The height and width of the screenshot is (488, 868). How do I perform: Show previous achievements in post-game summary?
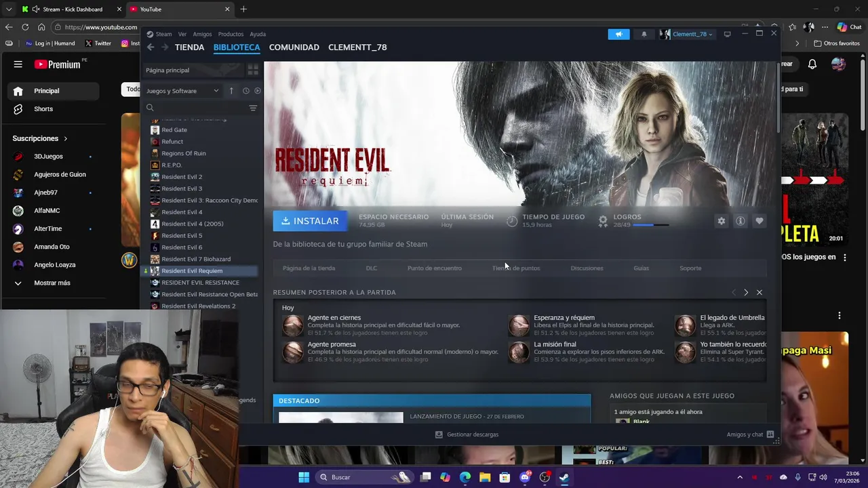pyautogui.click(x=733, y=292)
